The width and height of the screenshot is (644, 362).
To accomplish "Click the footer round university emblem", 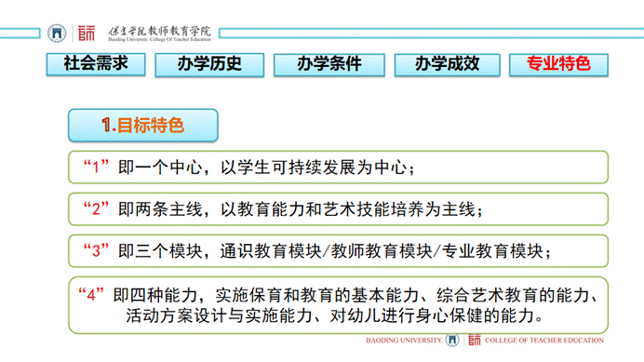I will click(x=452, y=340).
